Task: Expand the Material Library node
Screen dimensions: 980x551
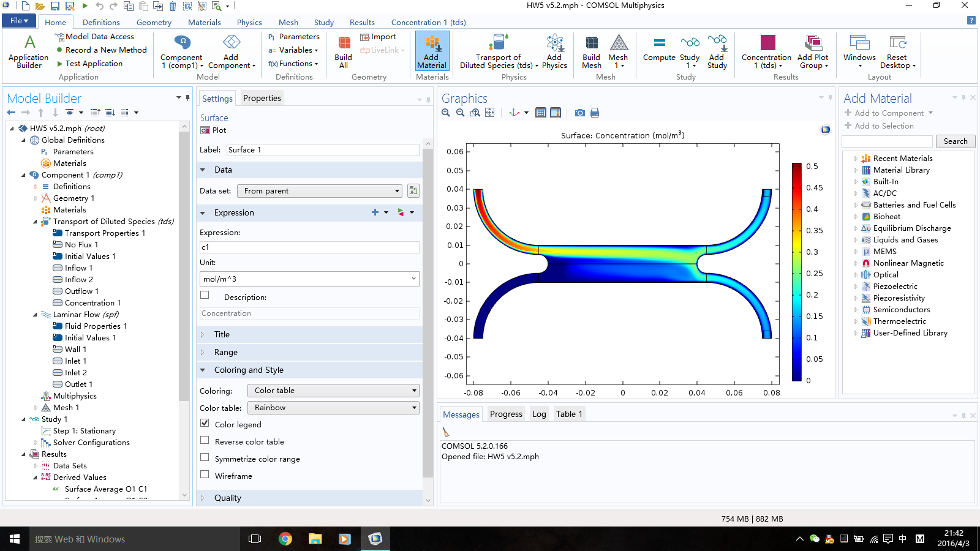Action: point(856,170)
